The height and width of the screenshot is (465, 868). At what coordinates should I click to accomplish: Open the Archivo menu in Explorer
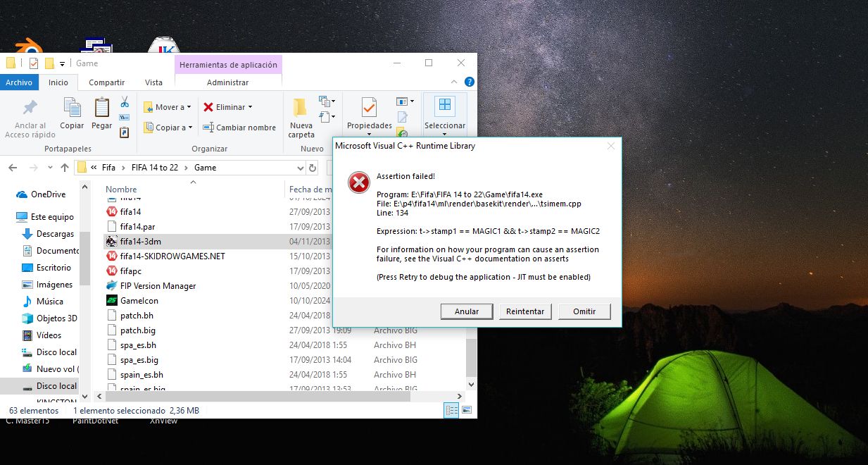pos(19,82)
